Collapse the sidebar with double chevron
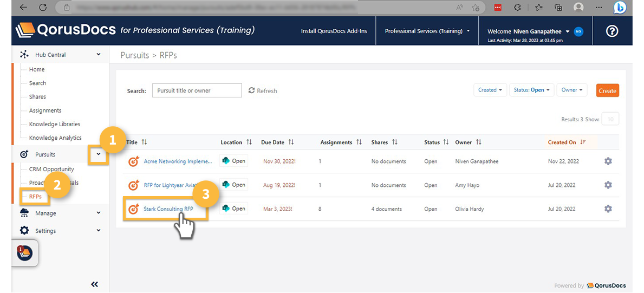The height and width of the screenshot is (293, 644). tap(94, 284)
